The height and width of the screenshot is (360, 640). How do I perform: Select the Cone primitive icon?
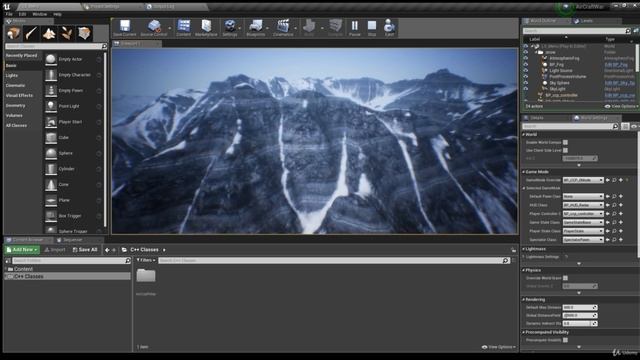click(51, 184)
